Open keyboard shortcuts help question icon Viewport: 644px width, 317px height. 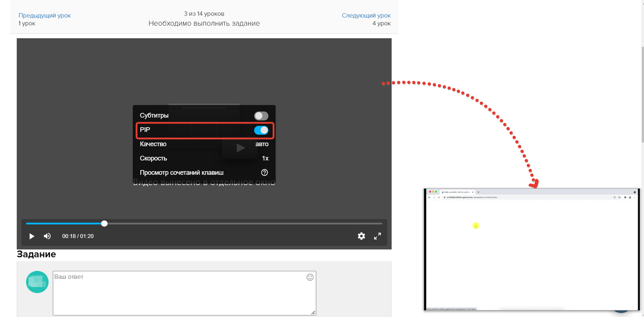[x=264, y=172]
